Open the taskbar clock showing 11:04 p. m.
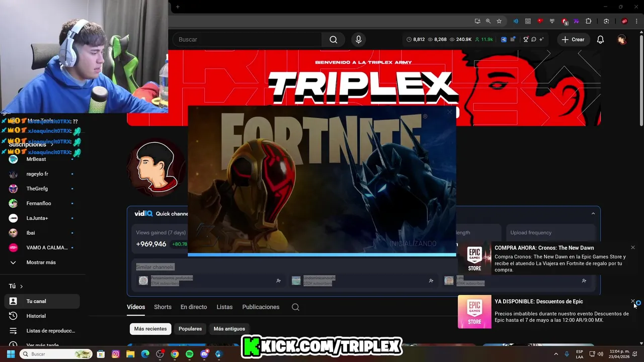The image size is (644, 362). [x=619, y=354]
